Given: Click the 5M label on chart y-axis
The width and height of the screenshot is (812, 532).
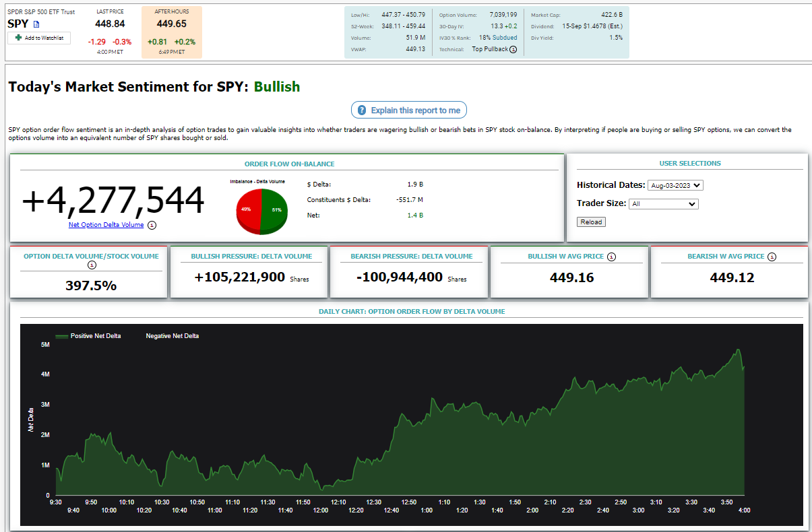Looking at the screenshot, I should pyautogui.click(x=45, y=344).
